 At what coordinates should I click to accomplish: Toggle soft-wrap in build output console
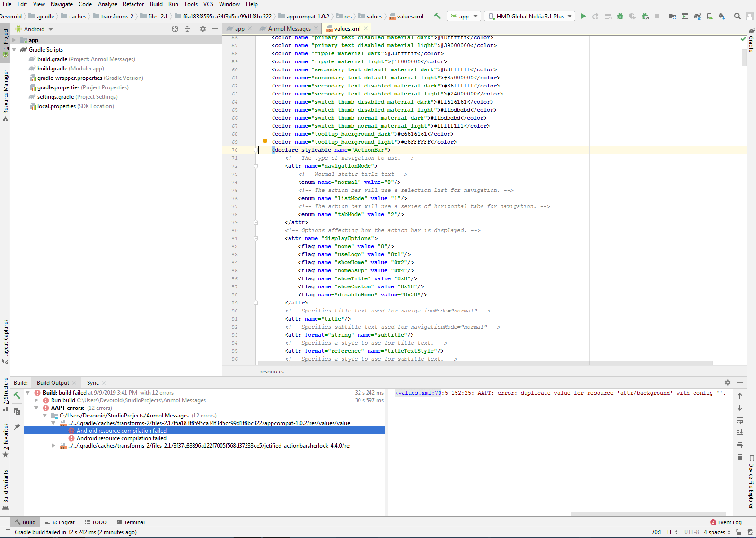740,420
